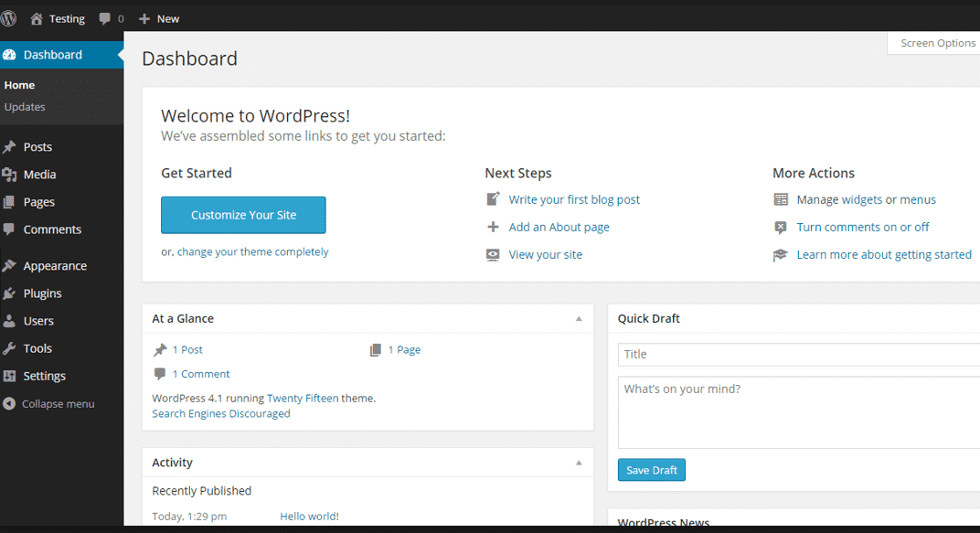
Task: Focus the What's on your mind text area
Action: point(799,412)
